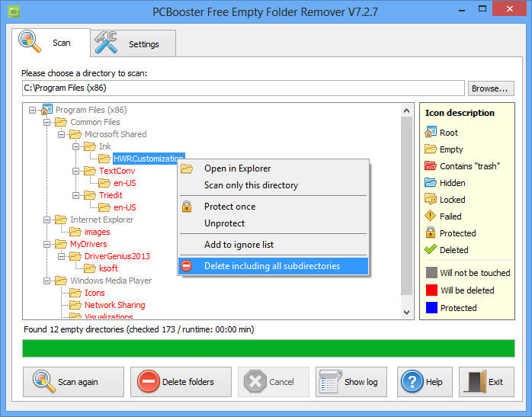
Task: Collapse the Internet Explorer node
Action: click(46, 220)
